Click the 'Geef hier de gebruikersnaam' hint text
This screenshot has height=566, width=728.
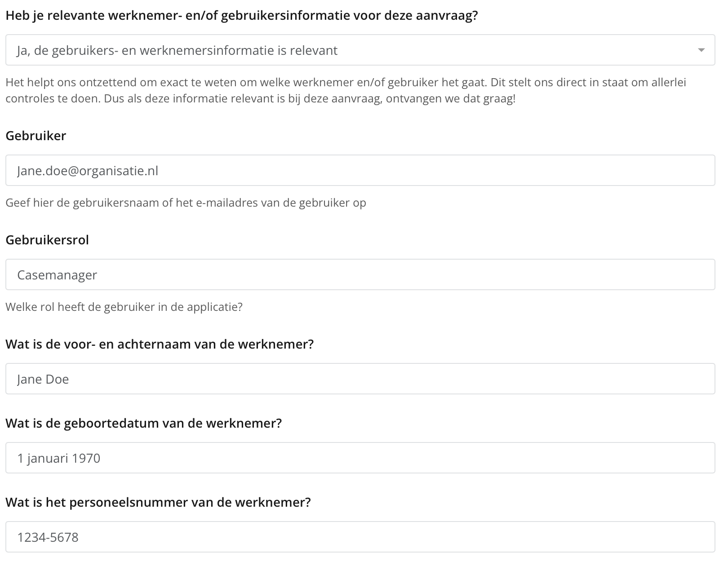[186, 203]
